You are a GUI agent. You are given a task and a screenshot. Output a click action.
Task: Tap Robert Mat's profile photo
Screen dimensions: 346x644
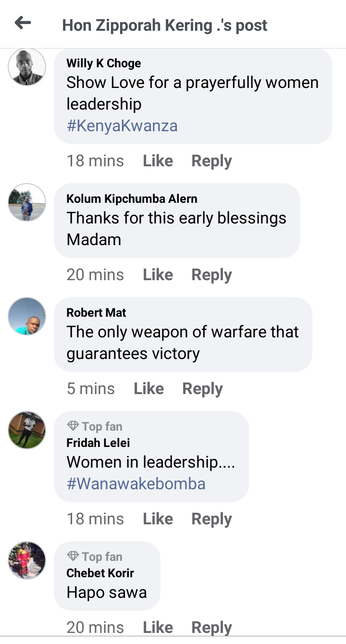tap(27, 316)
